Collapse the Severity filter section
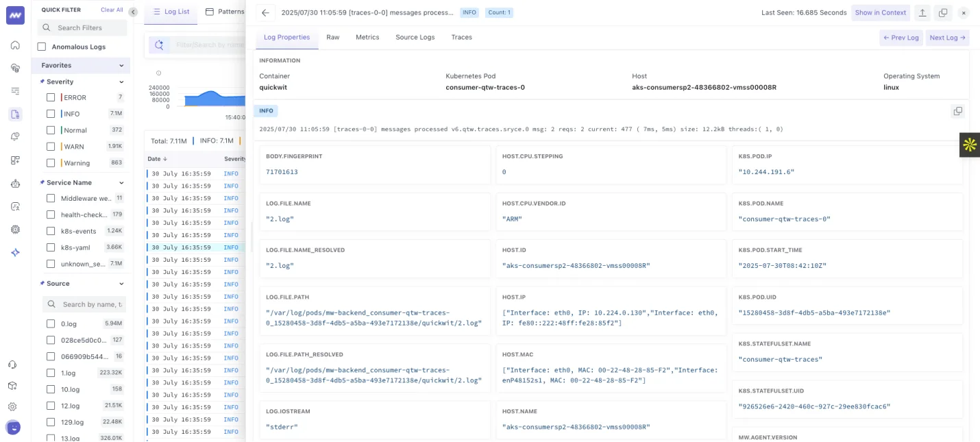This screenshot has width=980, height=442. 121,82
